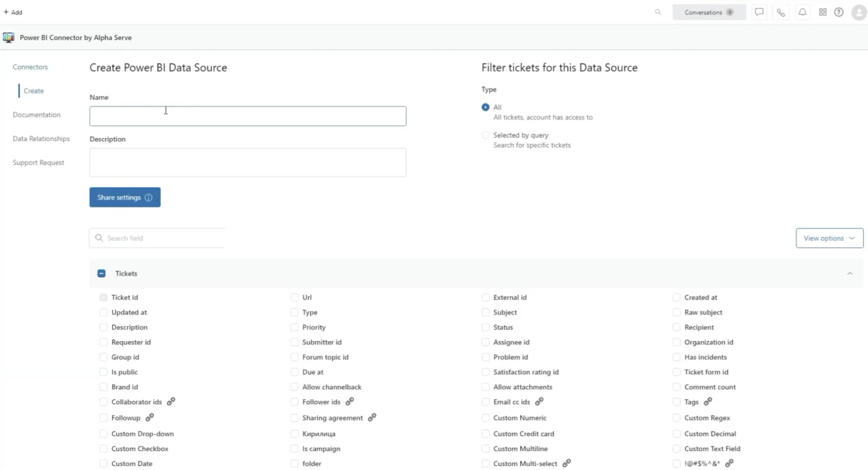The height and width of the screenshot is (470, 868).
Task: Toggle the Tickets select-all checkbox
Action: [101, 273]
